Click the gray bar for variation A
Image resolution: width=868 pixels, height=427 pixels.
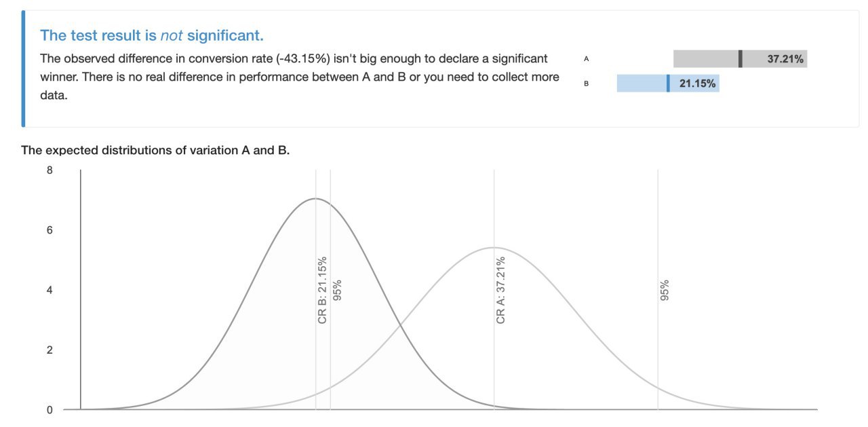(705, 59)
